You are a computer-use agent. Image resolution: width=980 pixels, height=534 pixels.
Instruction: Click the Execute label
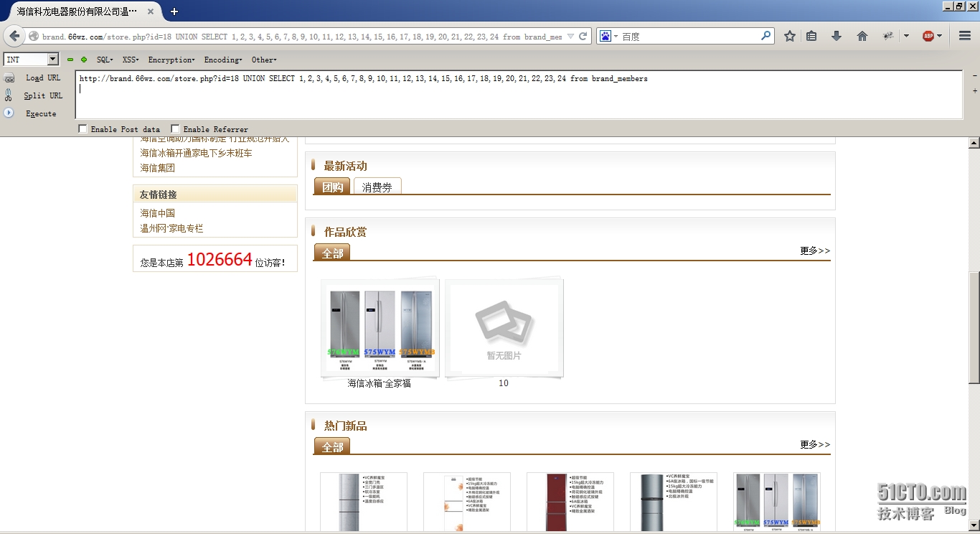(41, 114)
